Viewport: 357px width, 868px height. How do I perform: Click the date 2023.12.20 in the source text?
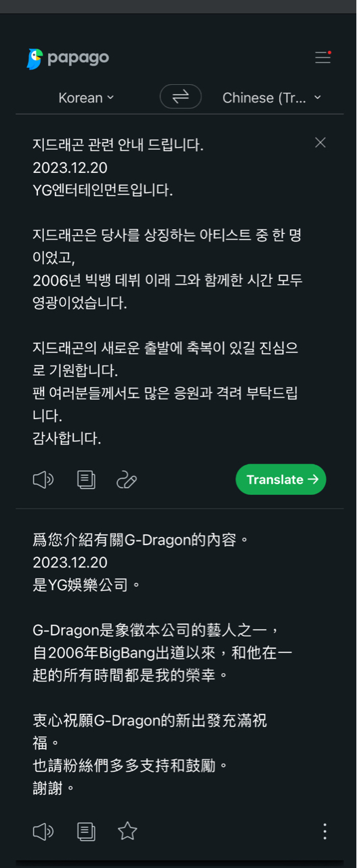(x=70, y=167)
